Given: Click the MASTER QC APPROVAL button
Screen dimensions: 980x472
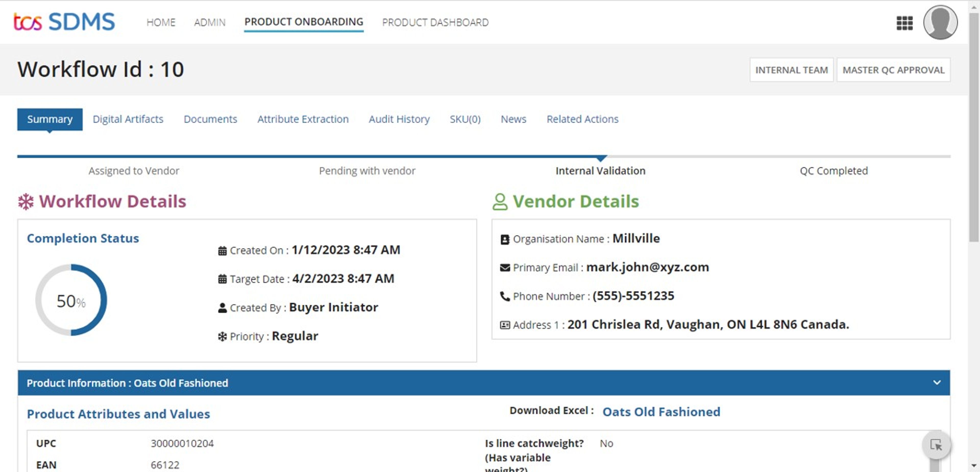Looking at the screenshot, I should [x=893, y=70].
